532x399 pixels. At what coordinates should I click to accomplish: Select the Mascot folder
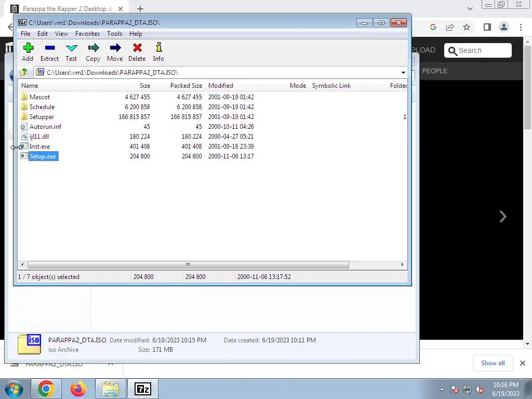pos(39,97)
